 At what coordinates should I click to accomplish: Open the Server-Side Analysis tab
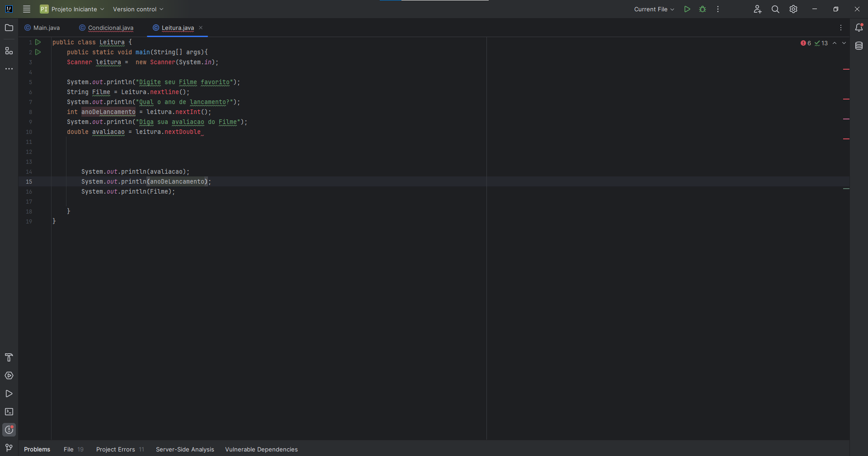[185, 449]
